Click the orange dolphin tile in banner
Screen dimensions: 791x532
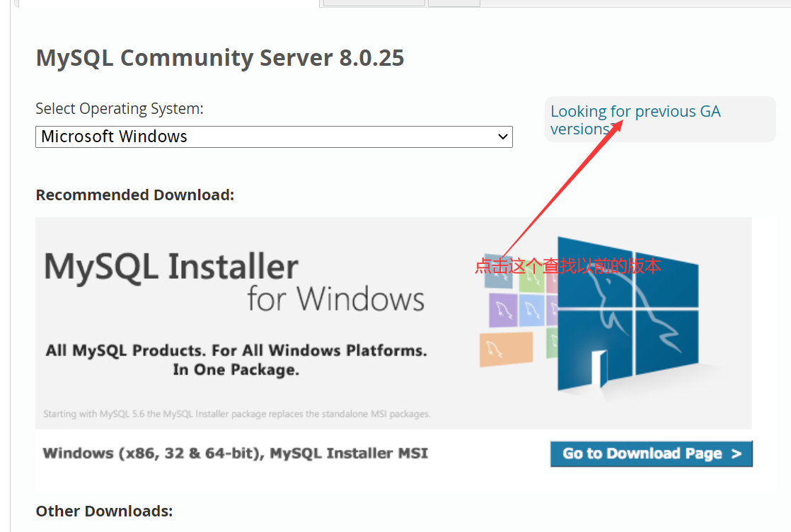[506, 349]
